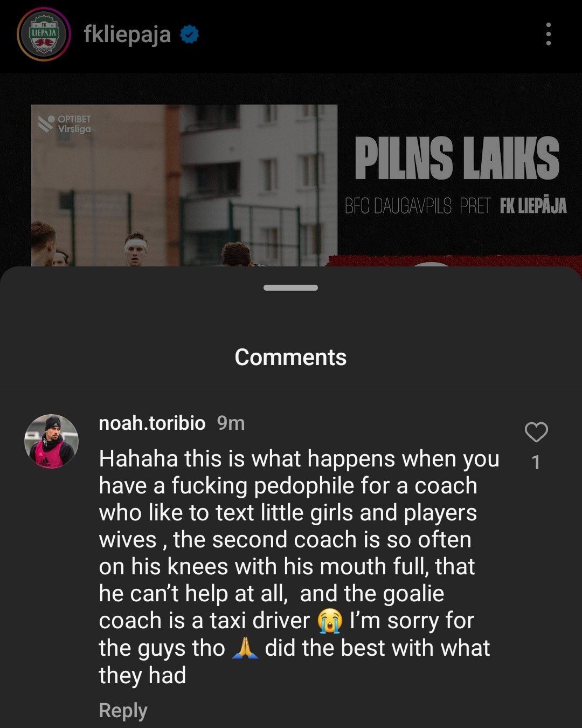Open the match photo behind the comments
The height and width of the screenshot is (728, 582).
tap(184, 185)
